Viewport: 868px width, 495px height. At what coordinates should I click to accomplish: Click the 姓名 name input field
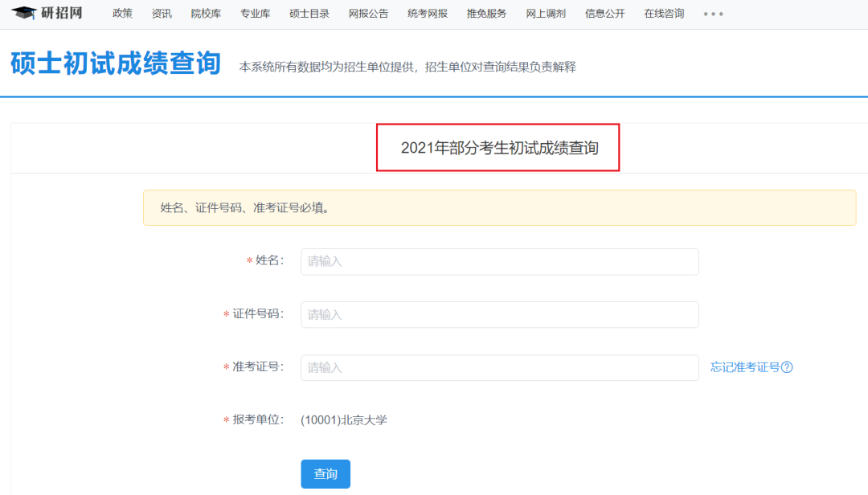pyautogui.click(x=498, y=261)
